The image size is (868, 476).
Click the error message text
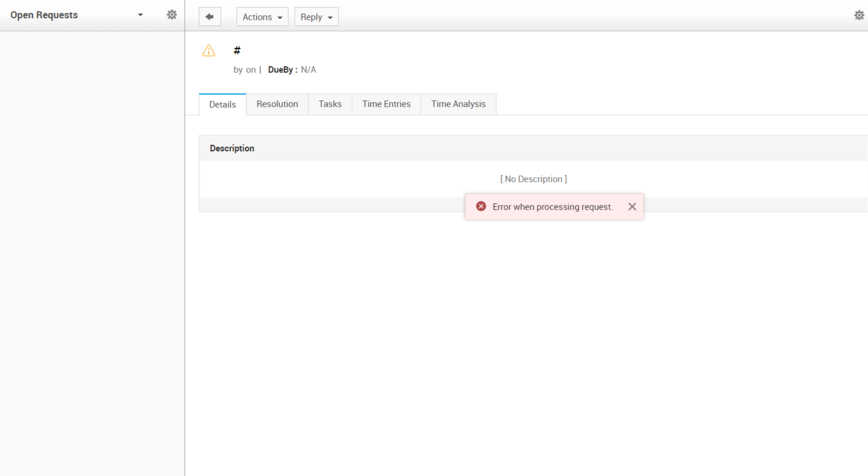tap(552, 207)
